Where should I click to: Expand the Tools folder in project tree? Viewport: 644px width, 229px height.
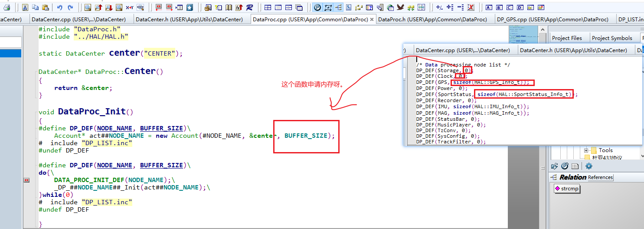586,150
